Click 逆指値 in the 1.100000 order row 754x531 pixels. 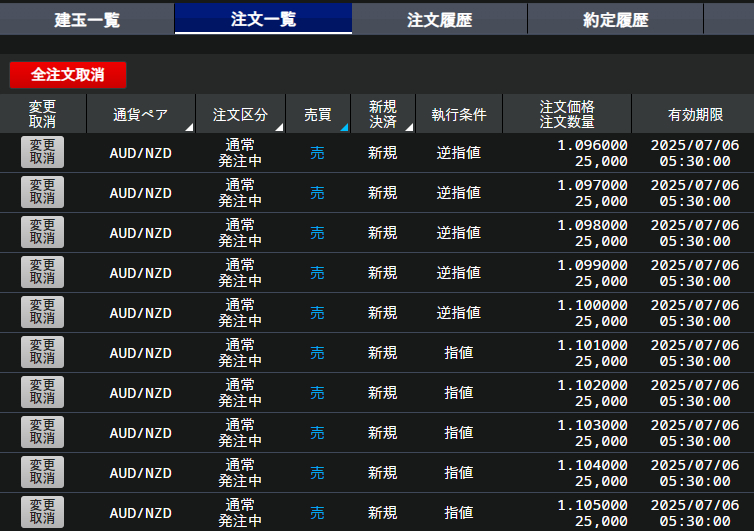pos(459,313)
